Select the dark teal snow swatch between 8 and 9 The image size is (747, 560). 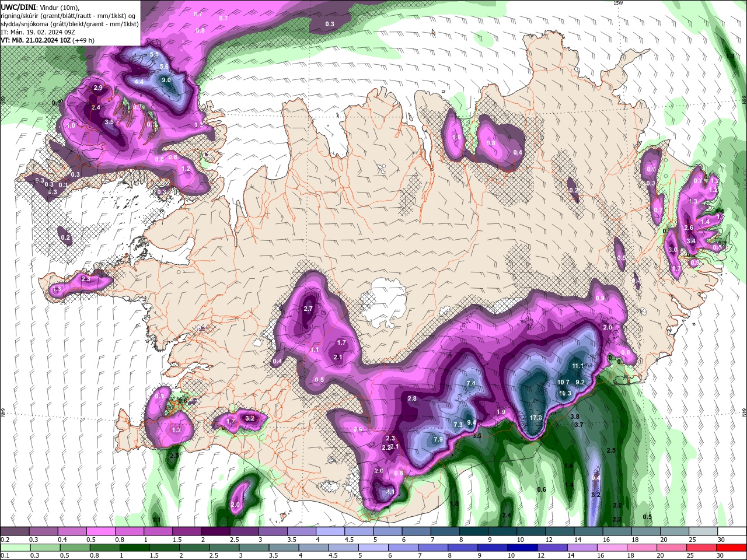click(x=474, y=531)
